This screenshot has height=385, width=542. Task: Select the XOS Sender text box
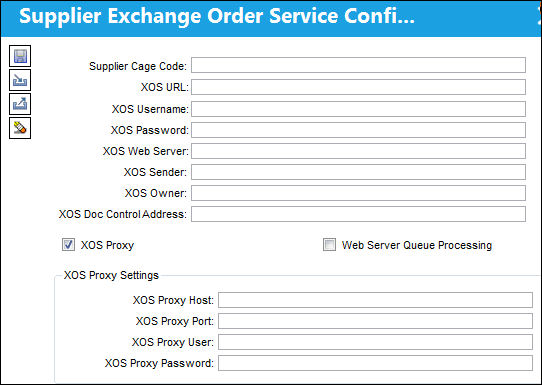tap(358, 172)
